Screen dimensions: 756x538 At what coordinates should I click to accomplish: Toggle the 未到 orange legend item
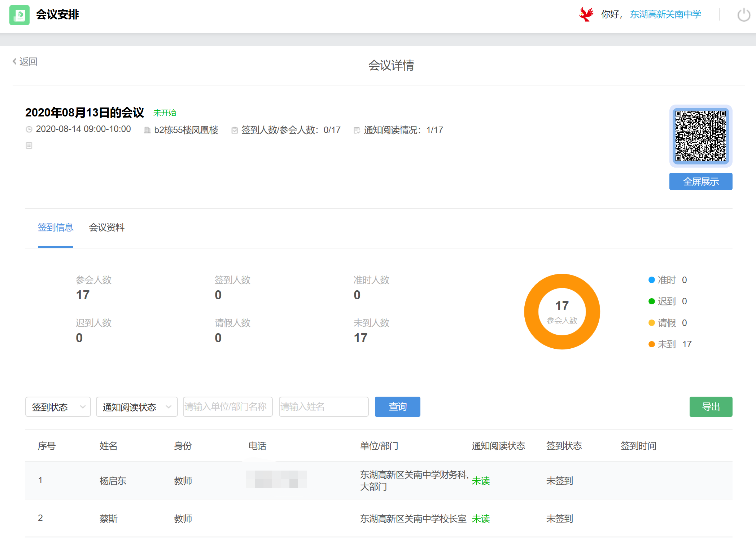tap(666, 344)
